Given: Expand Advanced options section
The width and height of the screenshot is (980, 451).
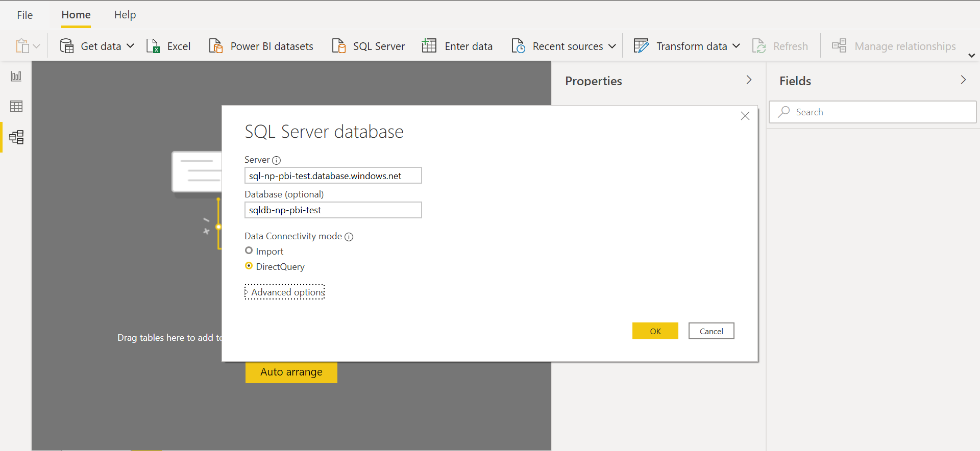Looking at the screenshot, I should click(x=285, y=292).
